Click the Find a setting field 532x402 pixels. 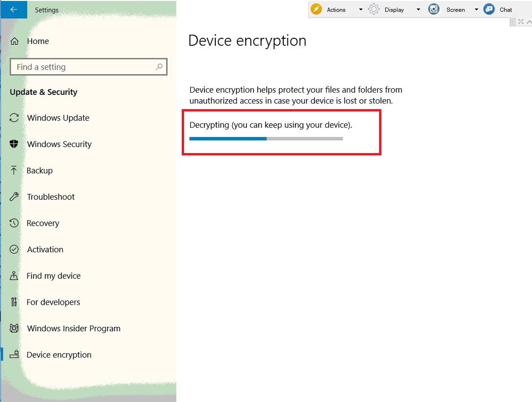[x=89, y=67]
